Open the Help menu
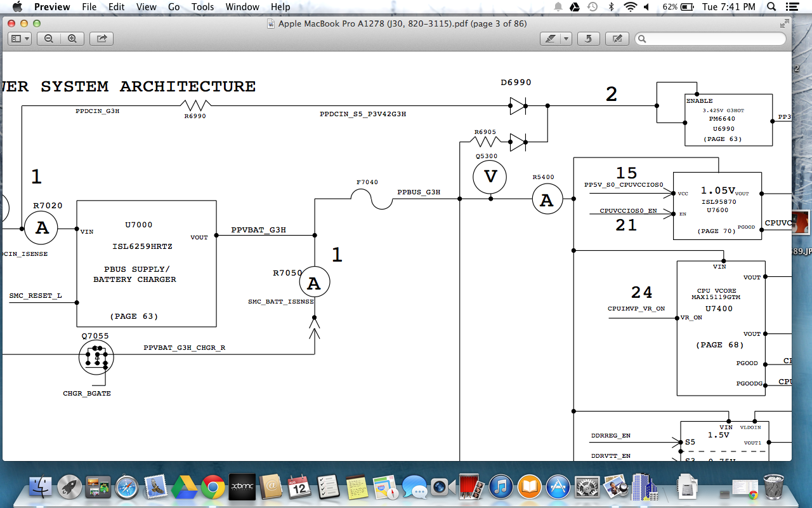This screenshot has width=812, height=508. [280, 7]
